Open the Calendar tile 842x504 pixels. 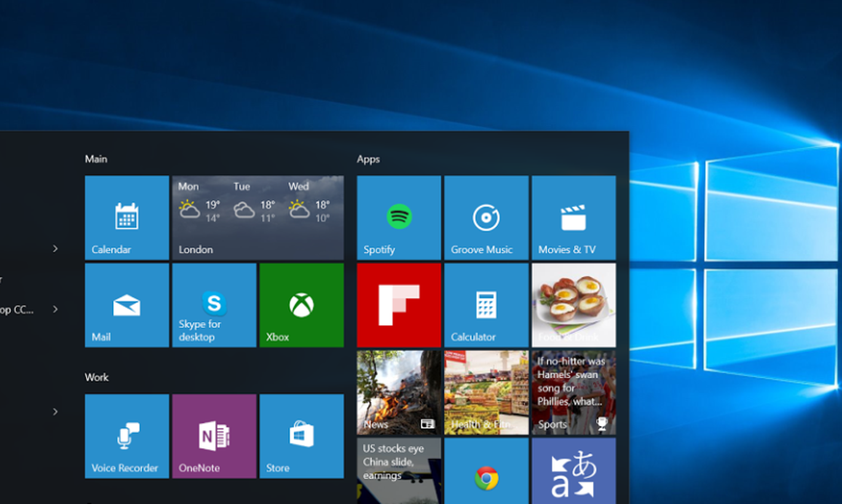tap(127, 218)
